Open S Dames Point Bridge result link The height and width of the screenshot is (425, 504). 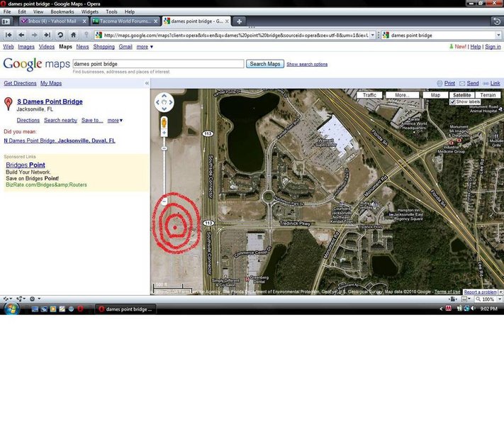50,101
